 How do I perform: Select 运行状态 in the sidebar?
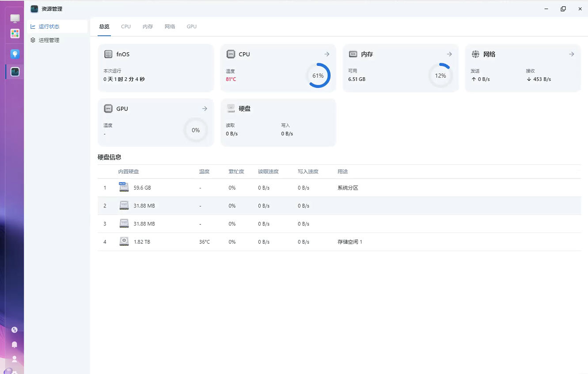pos(57,27)
